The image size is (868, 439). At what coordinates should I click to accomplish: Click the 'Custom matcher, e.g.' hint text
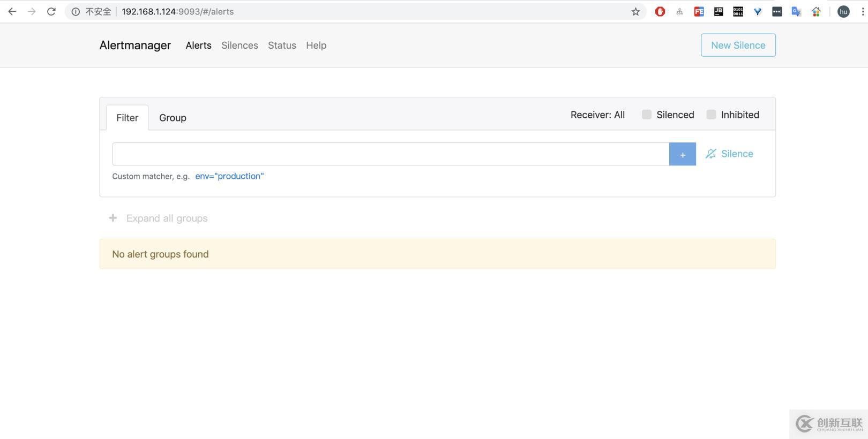(151, 176)
